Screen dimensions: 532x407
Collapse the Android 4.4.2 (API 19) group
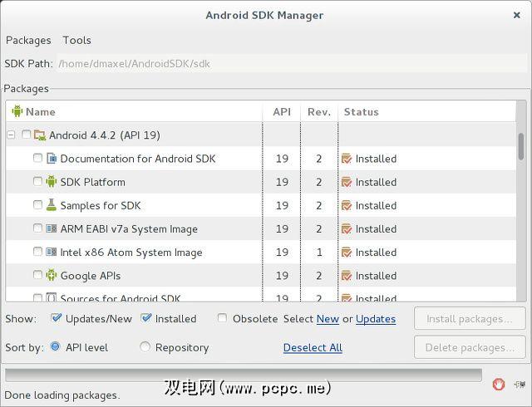click(x=12, y=135)
